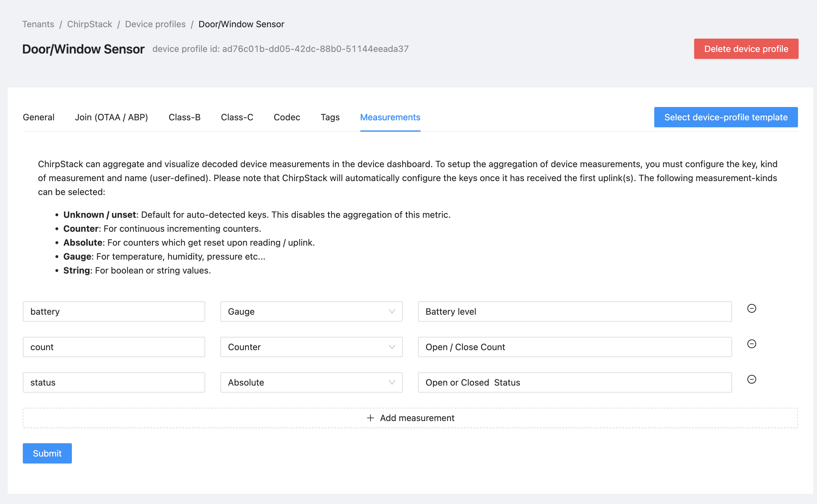Toggle the Measurements tab active state
This screenshot has height=504, width=817.
click(390, 117)
